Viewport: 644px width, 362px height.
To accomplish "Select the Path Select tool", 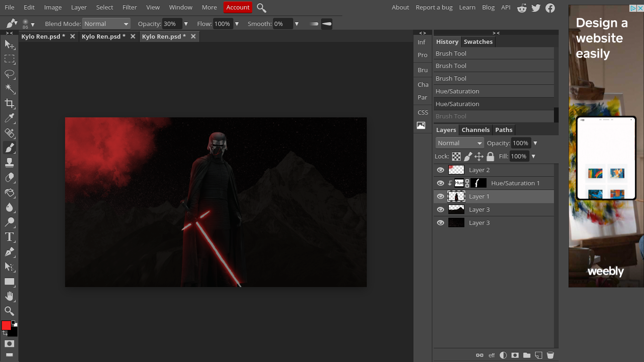I will click(x=9, y=267).
